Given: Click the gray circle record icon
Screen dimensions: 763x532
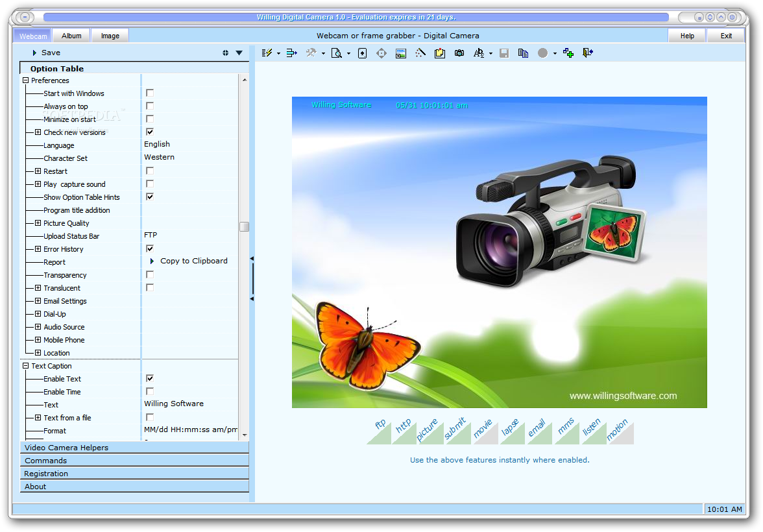Looking at the screenshot, I should pos(542,53).
